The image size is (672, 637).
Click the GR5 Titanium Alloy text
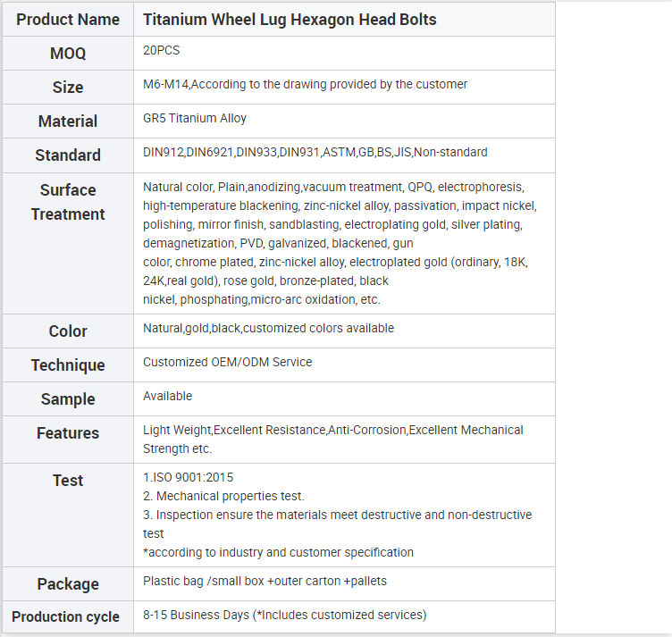point(195,118)
